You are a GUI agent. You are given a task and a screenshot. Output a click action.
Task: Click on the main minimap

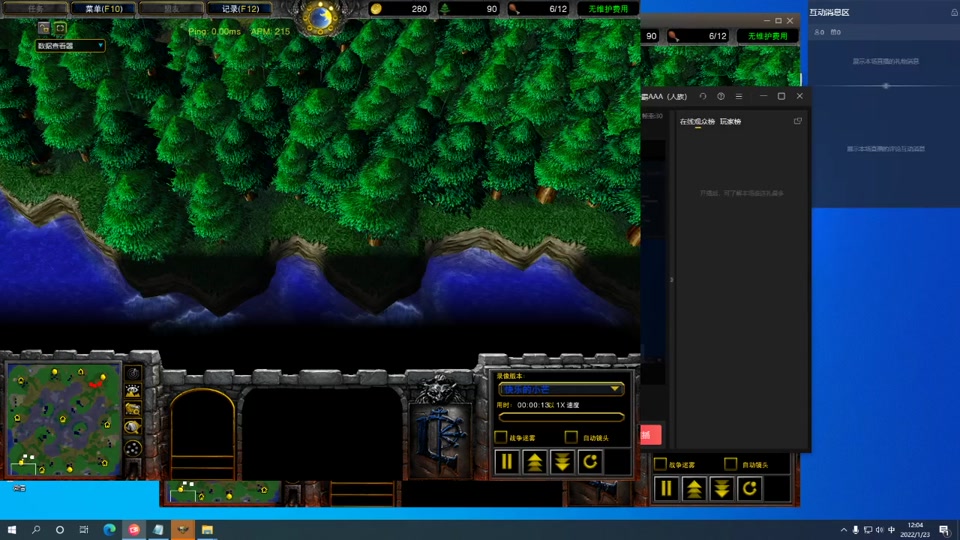pyautogui.click(x=64, y=419)
